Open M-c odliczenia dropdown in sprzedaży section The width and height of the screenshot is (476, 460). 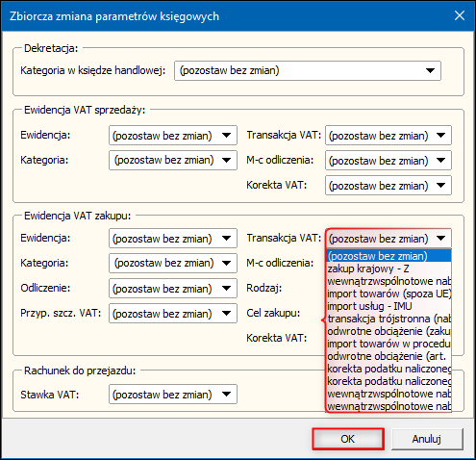pos(388,160)
